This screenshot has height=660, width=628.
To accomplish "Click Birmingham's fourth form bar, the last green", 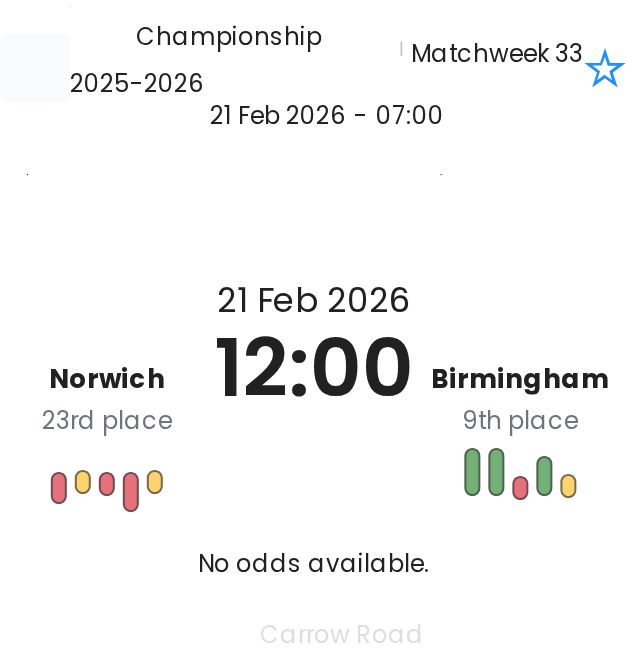I will point(544,476).
